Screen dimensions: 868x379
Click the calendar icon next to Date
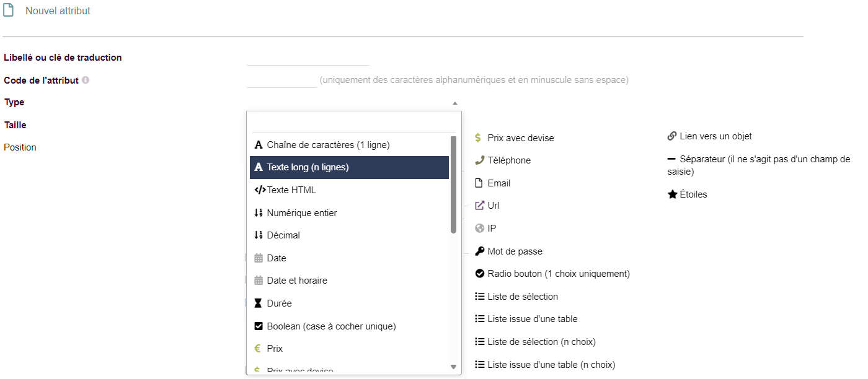pyautogui.click(x=259, y=258)
